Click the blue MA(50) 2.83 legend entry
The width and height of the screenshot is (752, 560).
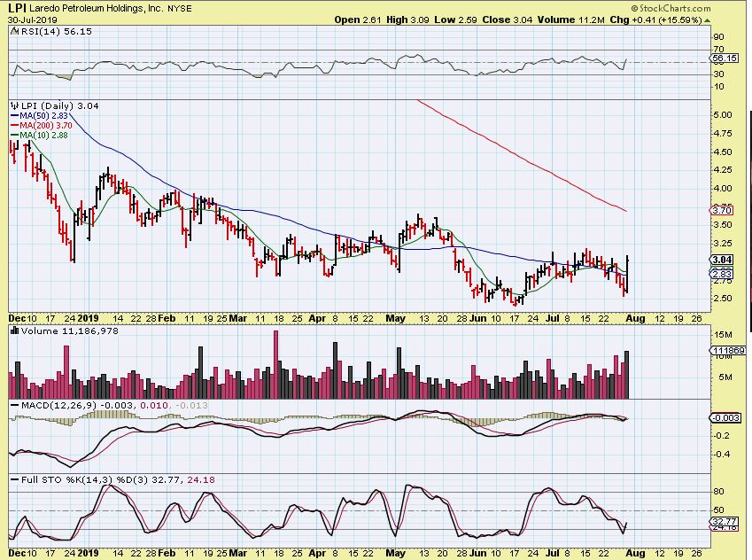tap(39, 116)
